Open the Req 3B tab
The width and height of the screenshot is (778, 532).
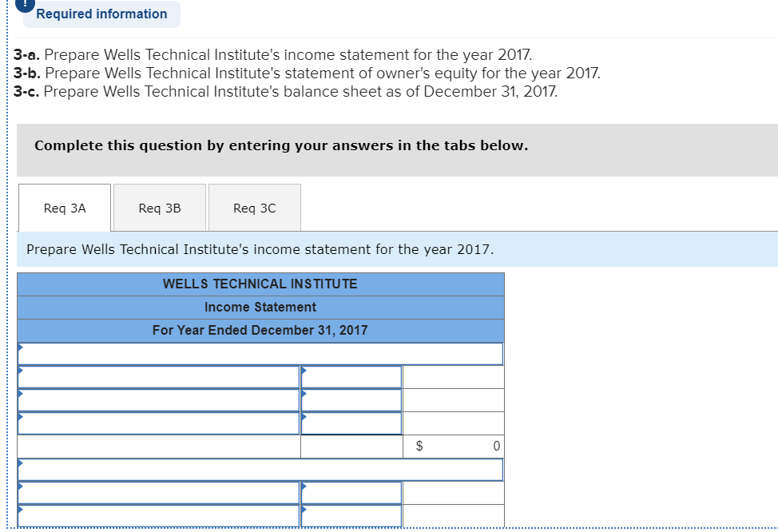(160, 208)
